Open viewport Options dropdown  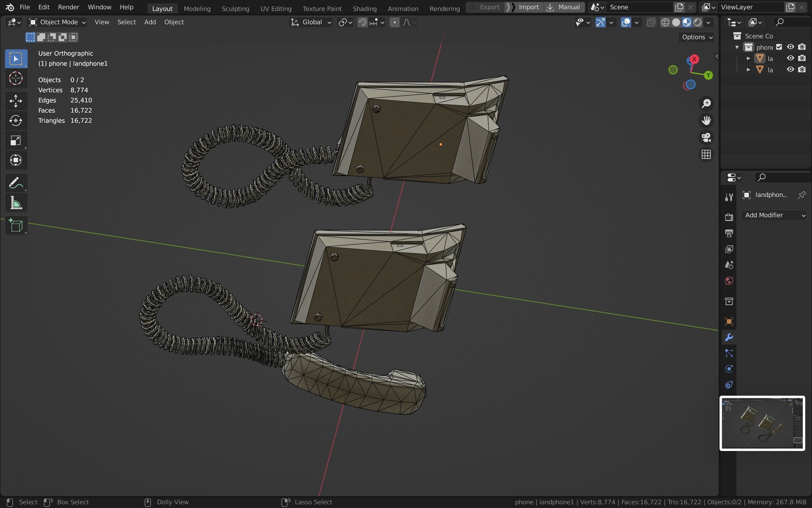pos(697,37)
